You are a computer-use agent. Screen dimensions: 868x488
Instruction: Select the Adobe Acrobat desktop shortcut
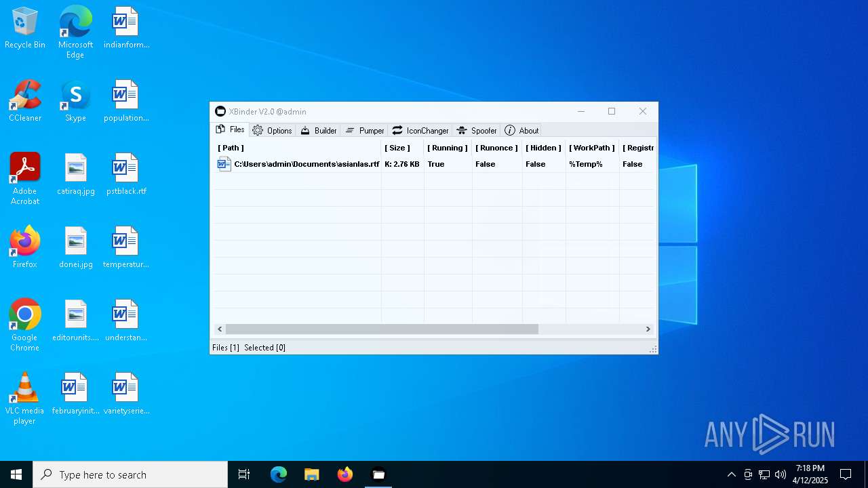click(x=25, y=179)
